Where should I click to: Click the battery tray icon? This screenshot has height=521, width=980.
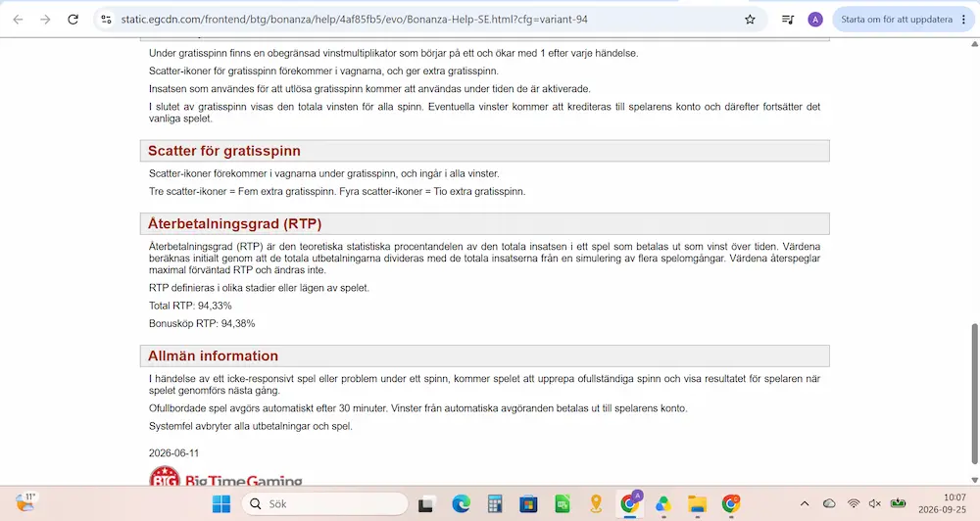coord(898,503)
